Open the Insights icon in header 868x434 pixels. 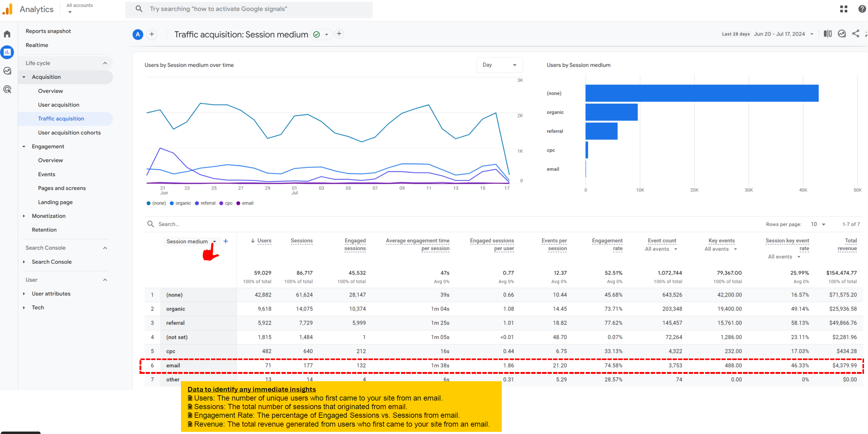[x=841, y=34]
